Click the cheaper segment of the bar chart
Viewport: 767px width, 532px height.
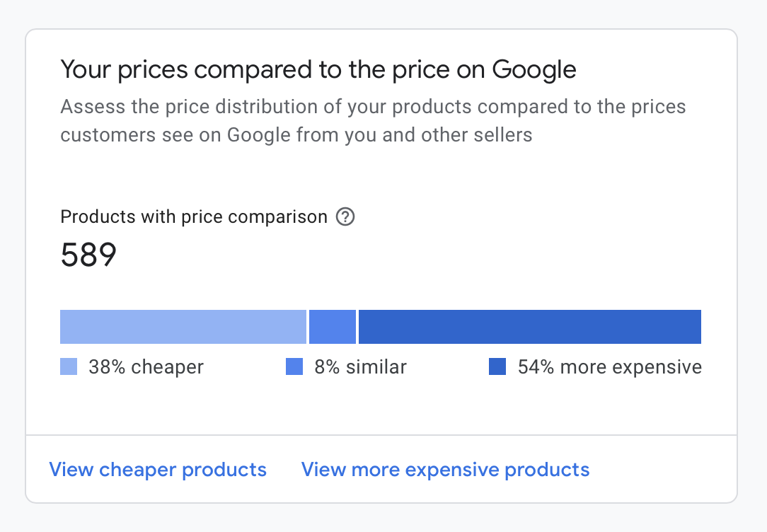[x=183, y=327]
